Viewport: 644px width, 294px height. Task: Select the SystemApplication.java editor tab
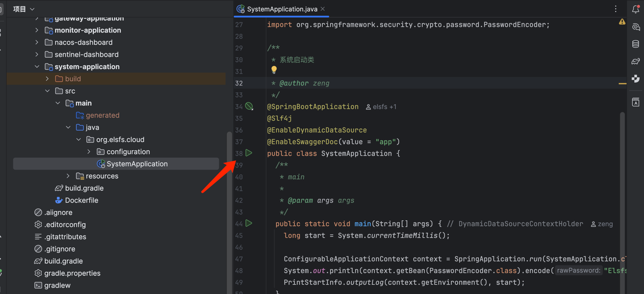pyautogui.click(x=282, y=9)
